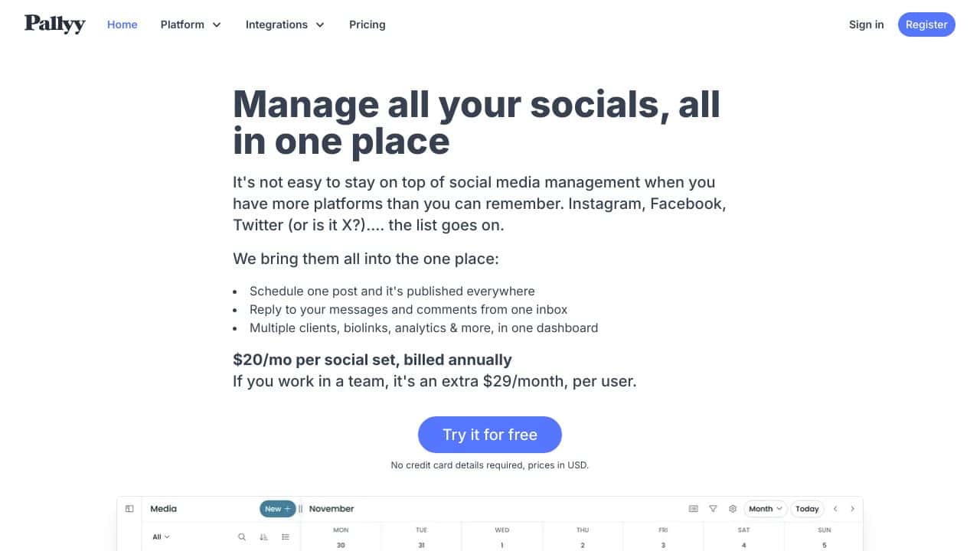Open calendar settings gear icon

[x=733, y=509]
